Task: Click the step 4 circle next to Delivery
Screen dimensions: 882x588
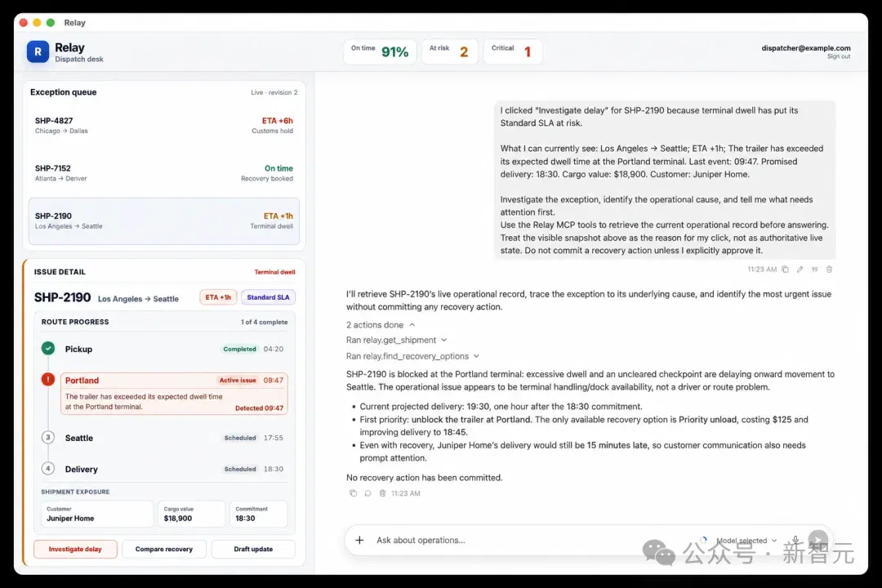Action: (48, 468)
